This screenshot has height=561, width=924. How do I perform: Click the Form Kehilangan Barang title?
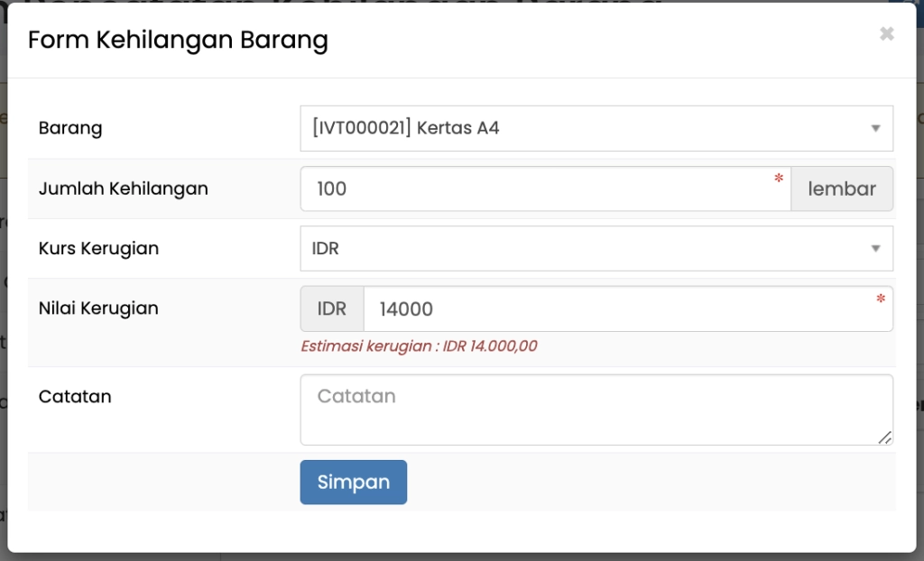tap(177, 40)
